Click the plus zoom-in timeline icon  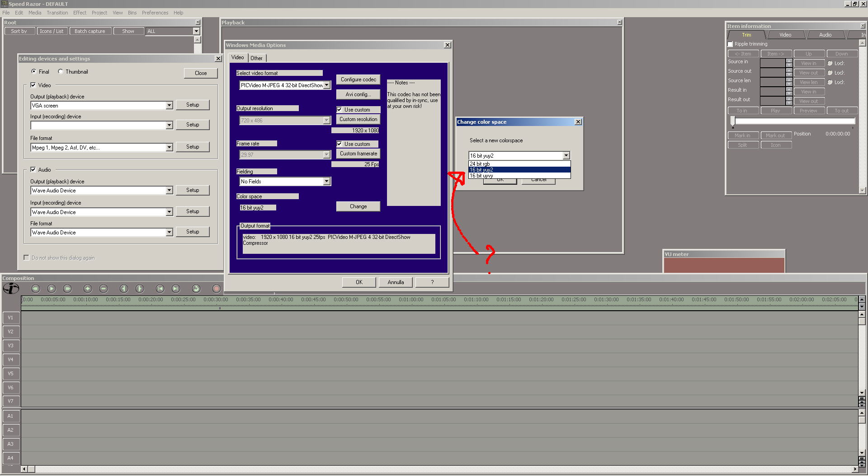point(88,289)
